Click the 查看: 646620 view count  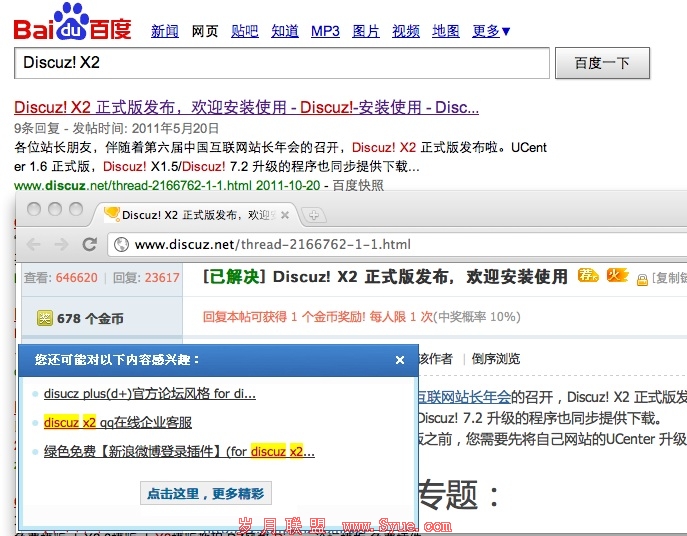tap(60, 278)
